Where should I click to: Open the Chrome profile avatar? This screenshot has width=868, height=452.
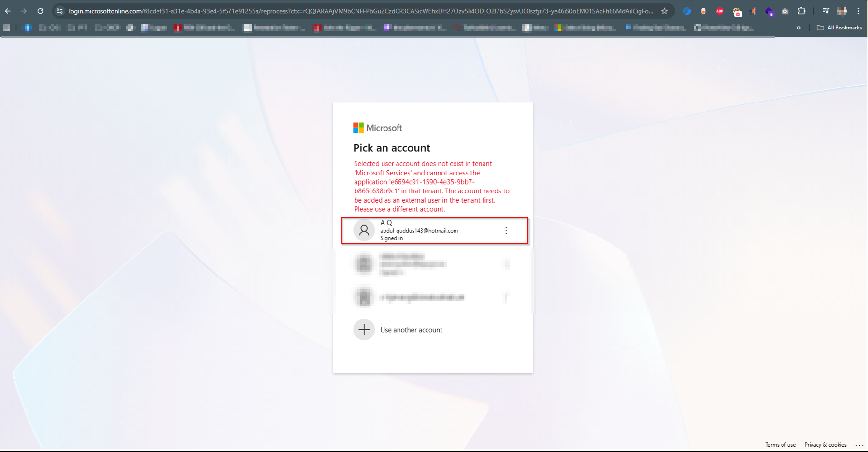point(842,11)
